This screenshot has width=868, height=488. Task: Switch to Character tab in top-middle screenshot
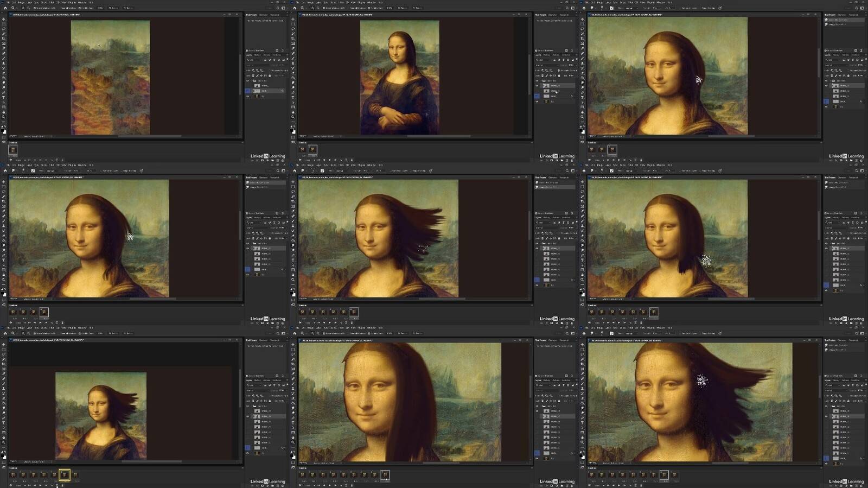pos(552,15)
